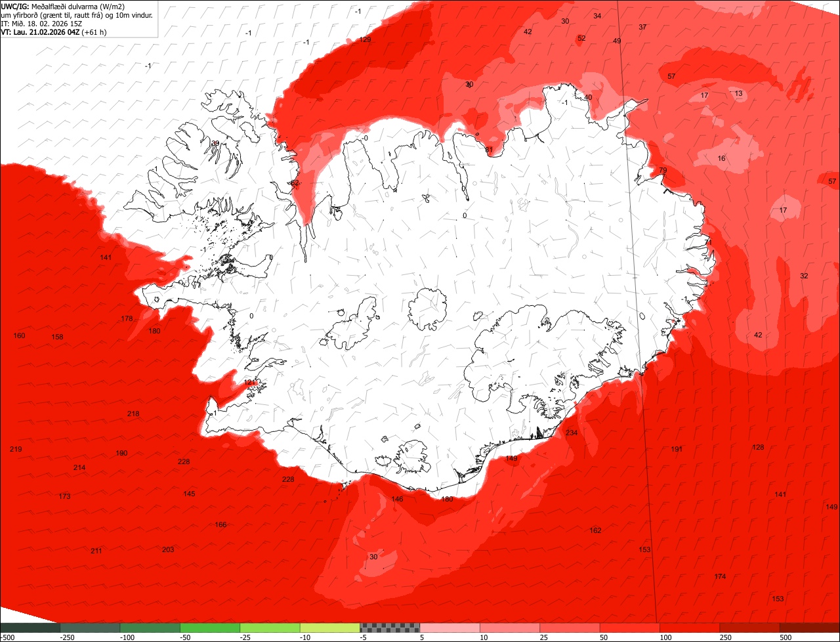Click the flux value 37 in northern ocean

tap(642, 27)
